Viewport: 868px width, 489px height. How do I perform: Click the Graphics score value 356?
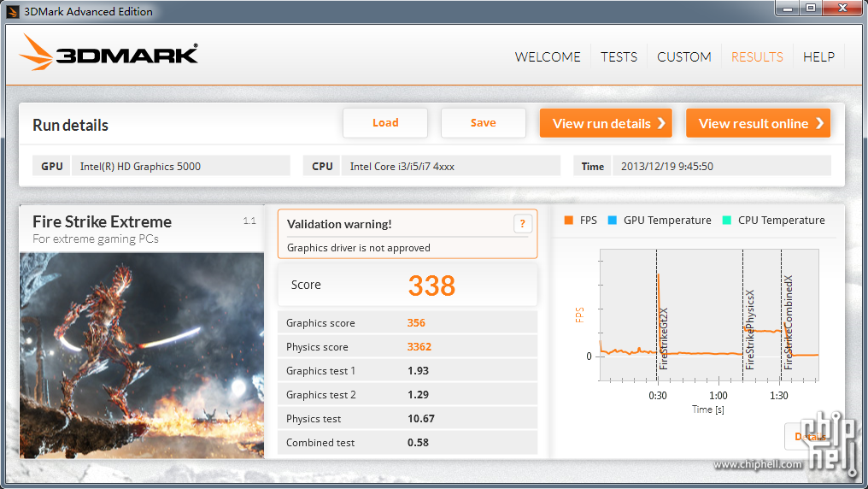(416, 323)
